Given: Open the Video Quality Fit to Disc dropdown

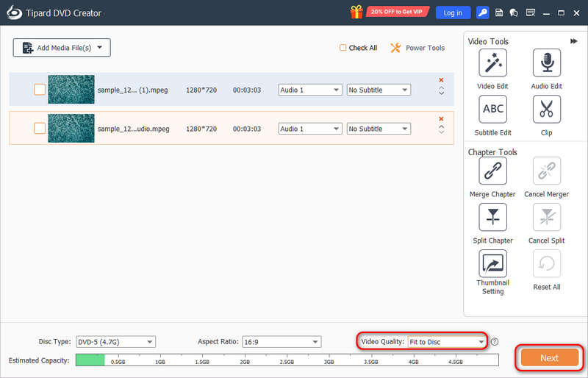Looking at the screenshot, I should 447,342.
